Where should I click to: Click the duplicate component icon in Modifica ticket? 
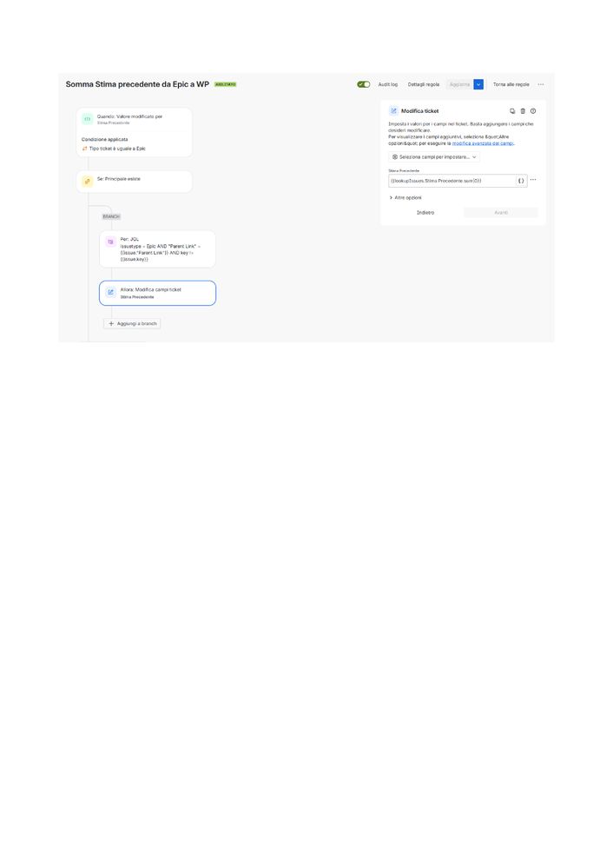tap(512, 111)
